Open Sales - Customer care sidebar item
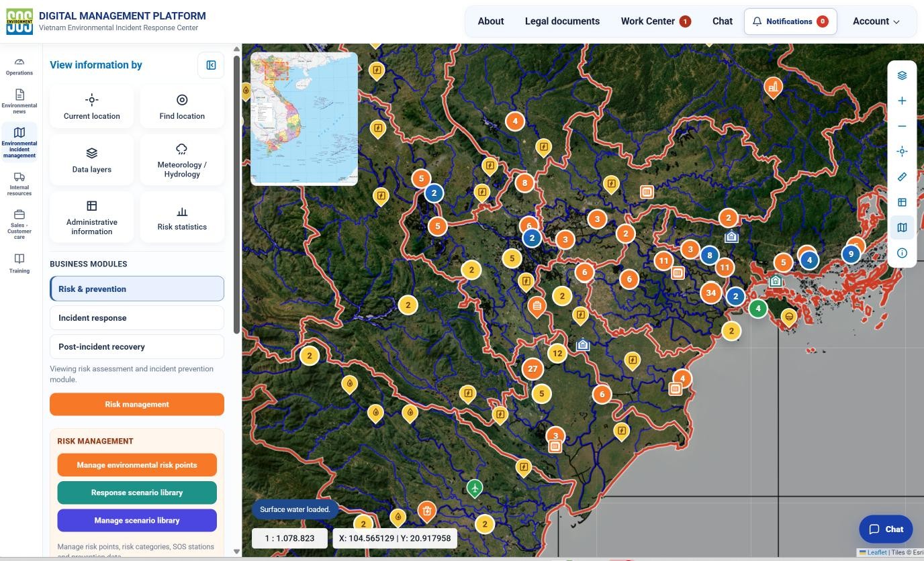This screenshot has height=561, width=924. coord(19,224)
